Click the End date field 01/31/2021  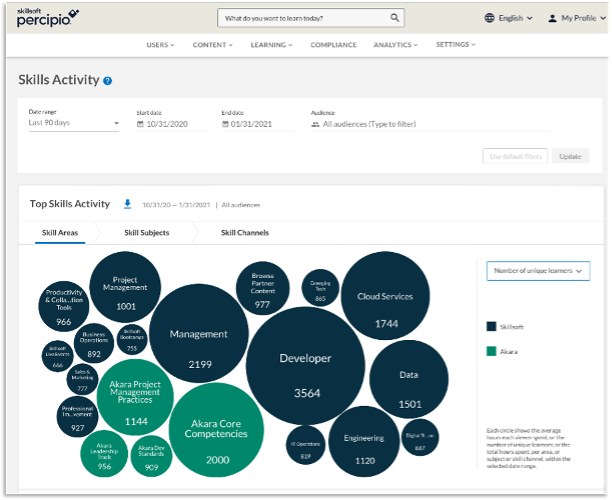pos(257,124)
